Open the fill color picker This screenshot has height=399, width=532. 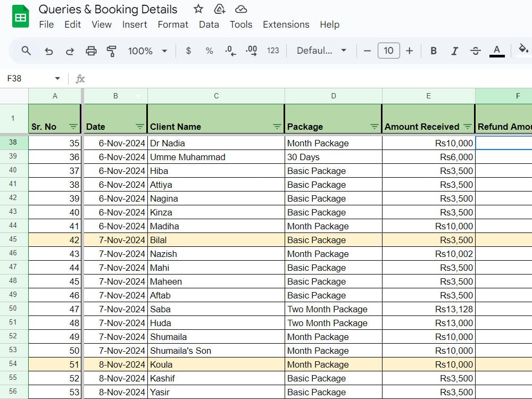click(523, 50)
